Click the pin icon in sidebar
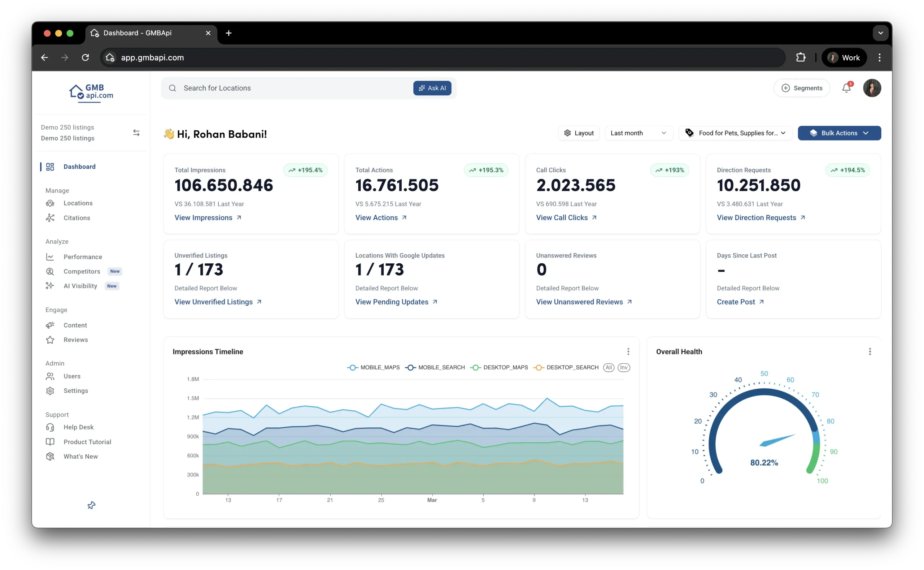Viewport: 924px width, 570px height. point(91,505)
